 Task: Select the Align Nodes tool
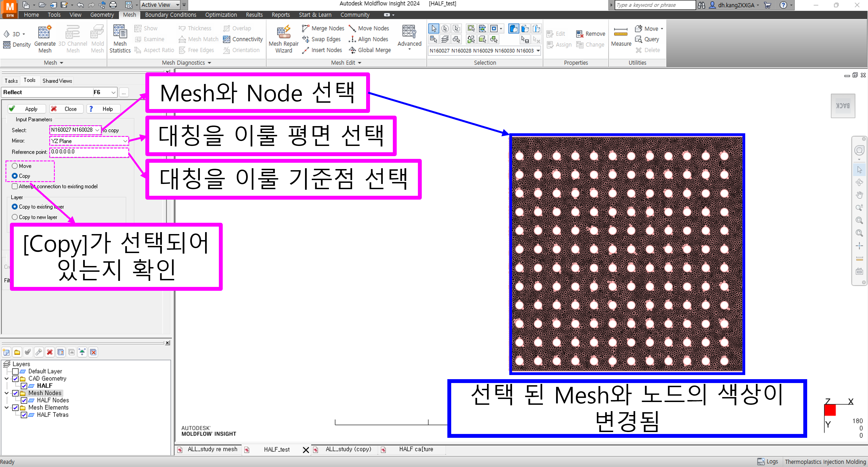tap(368, 39)
